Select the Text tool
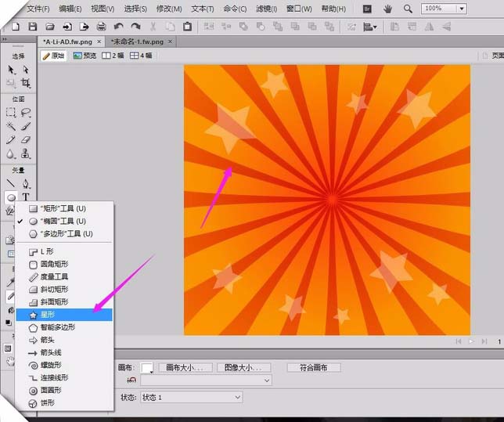Image resolution: width=504 pixels, height=422 pixels. click(x=26, y=197)
